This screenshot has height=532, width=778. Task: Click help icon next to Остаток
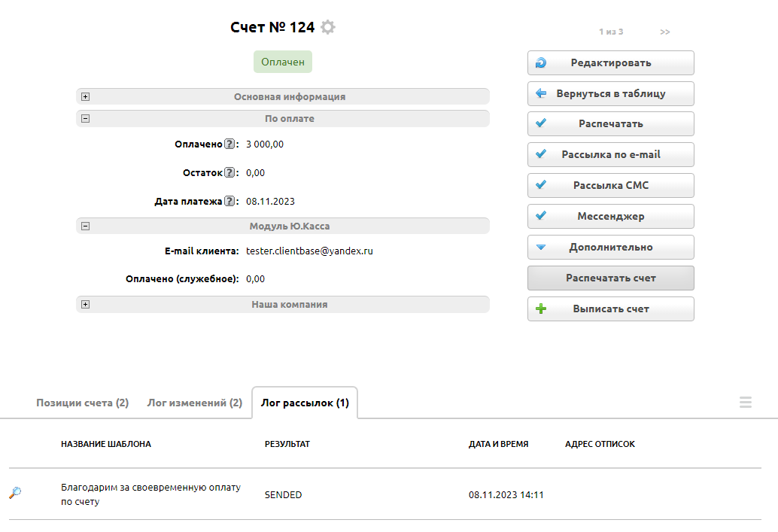click(229, 173)
